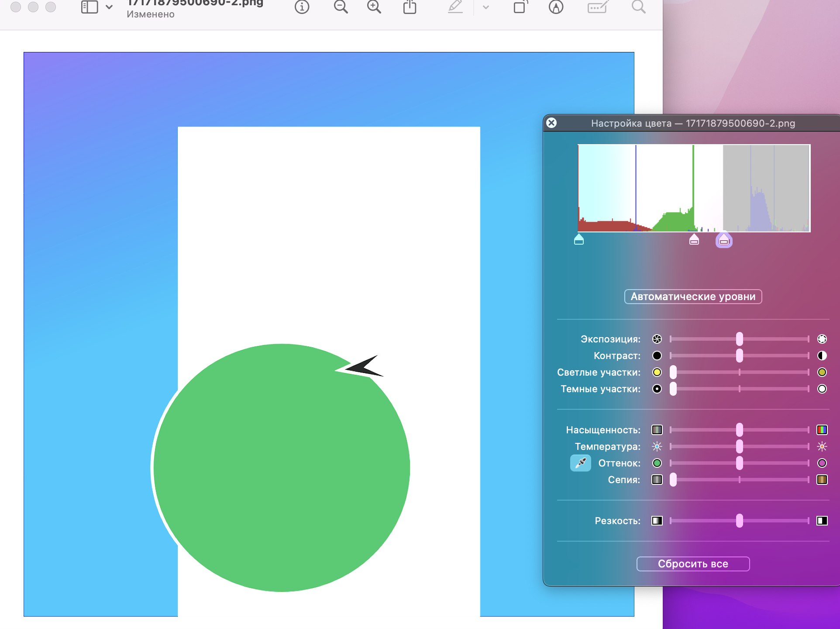Toggle the markup toolbar icon
Screen dimensions: 840x629
pyautogui.click(x=556, y=7)
